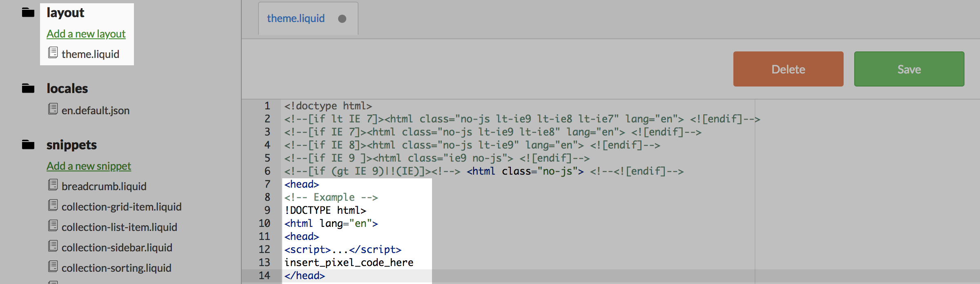
Task: Click the line 4 'if IE 8' conditional comment
Action: (x=472, y=145)
